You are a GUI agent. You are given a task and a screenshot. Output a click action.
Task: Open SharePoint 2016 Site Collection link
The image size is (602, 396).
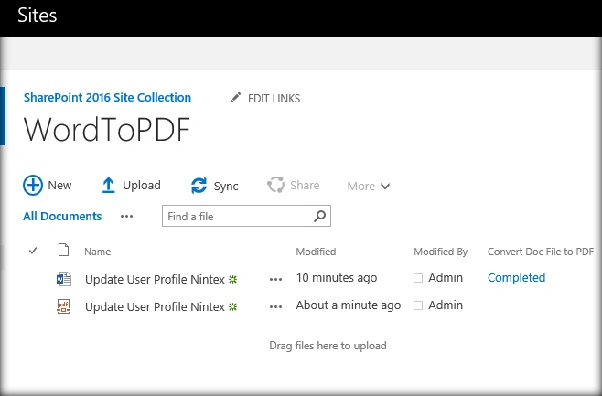[108, 98]
